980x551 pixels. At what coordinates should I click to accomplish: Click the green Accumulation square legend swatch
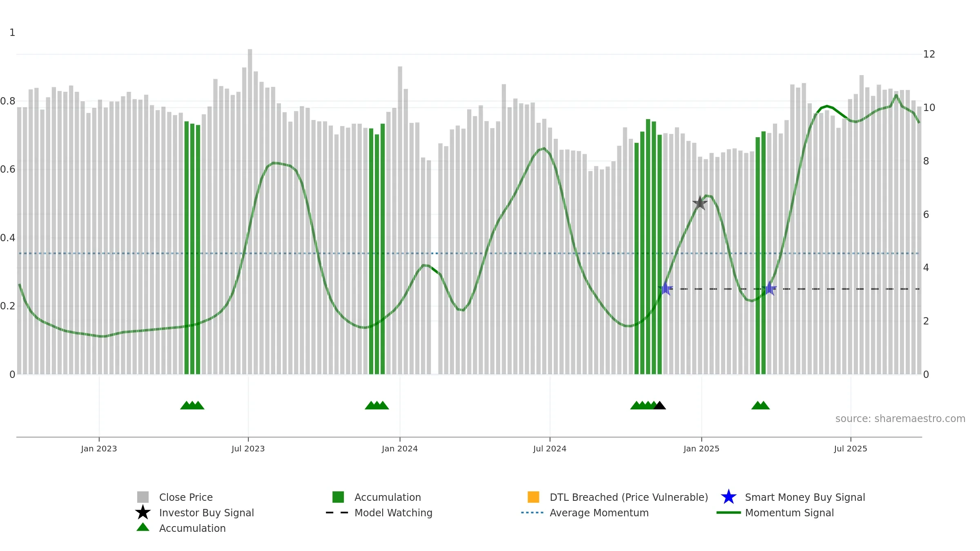338,497
